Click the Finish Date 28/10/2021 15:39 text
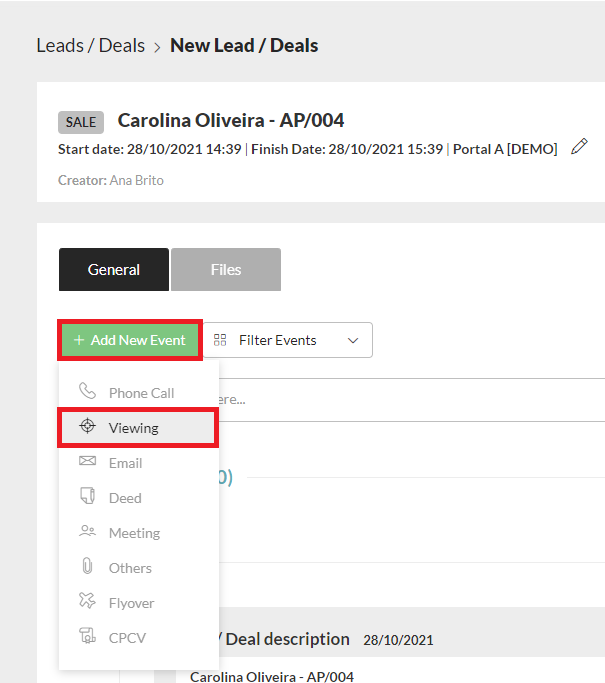This screenshot has width=605, height=683. pos(347,149)
